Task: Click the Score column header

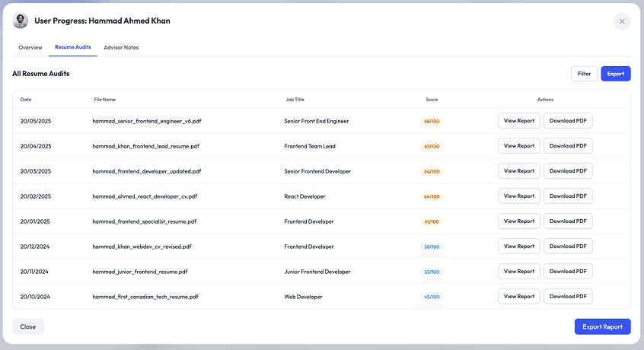Action: (x=432, y=100)
